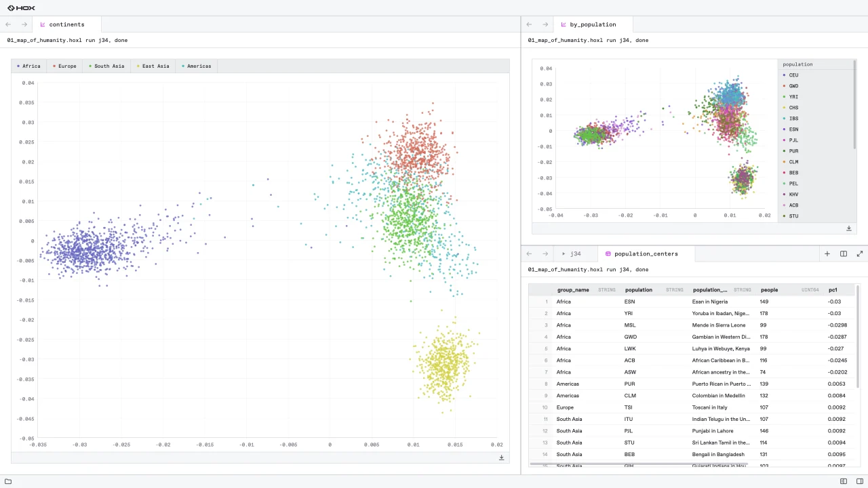Download the continents chart
The height and width of the screenshot is (488, 868).
(502, 457)
